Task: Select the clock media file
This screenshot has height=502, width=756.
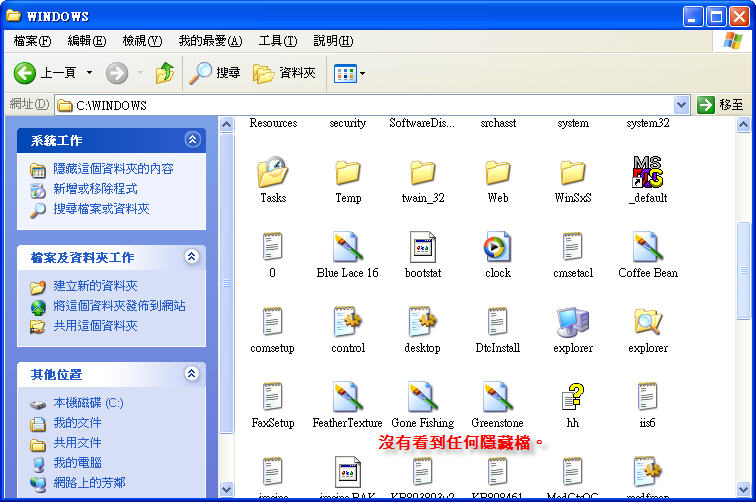Action: (x=498, y=255)
